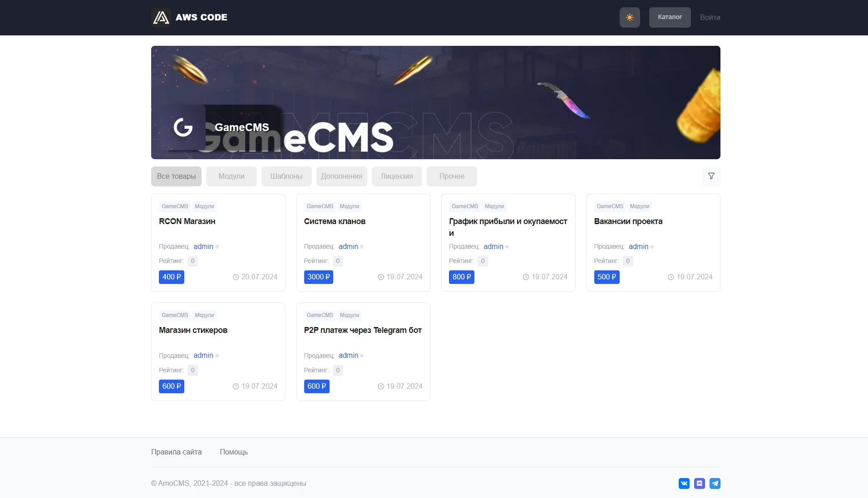Screen dimensions: 868x498
Task: Switch to the Модули tab
Action: point(232,176)
